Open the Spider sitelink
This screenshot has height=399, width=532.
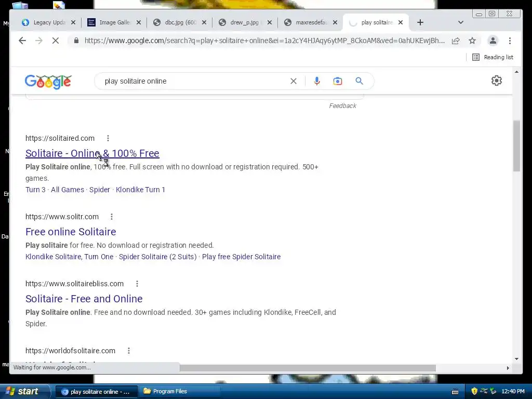[99, 190]
